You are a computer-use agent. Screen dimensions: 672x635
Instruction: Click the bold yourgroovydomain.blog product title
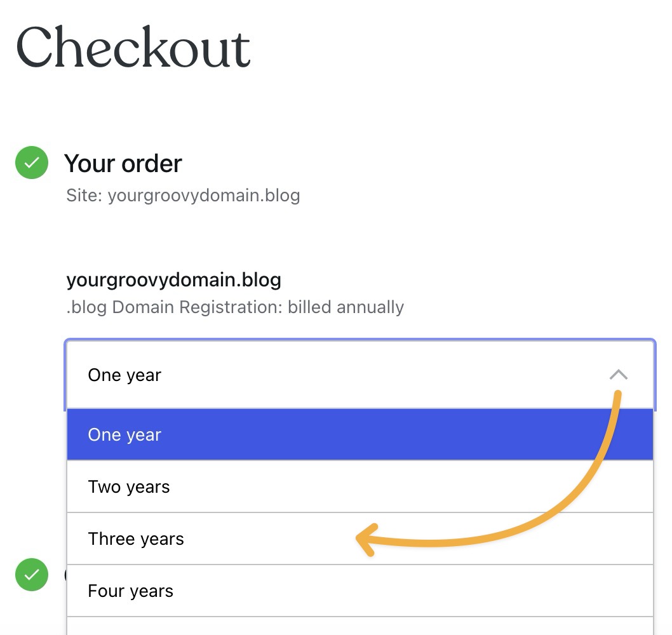click(x=173, y=280)
